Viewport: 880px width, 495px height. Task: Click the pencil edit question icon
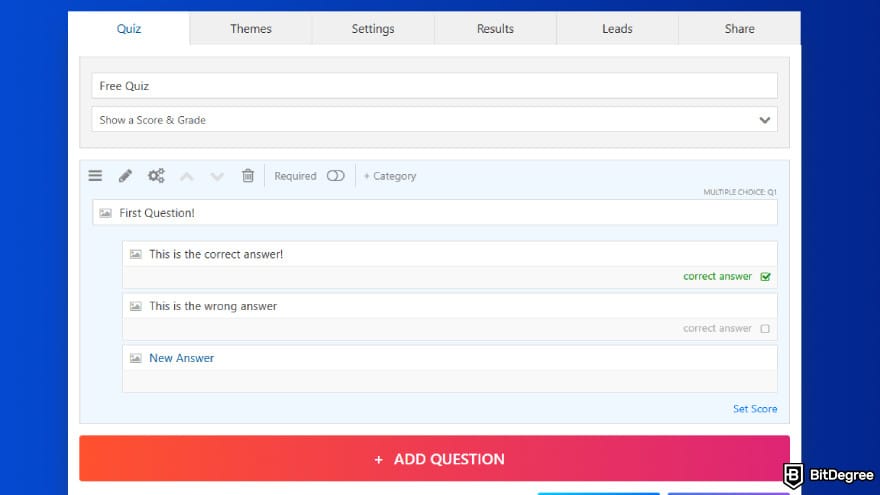click(125, 176)
